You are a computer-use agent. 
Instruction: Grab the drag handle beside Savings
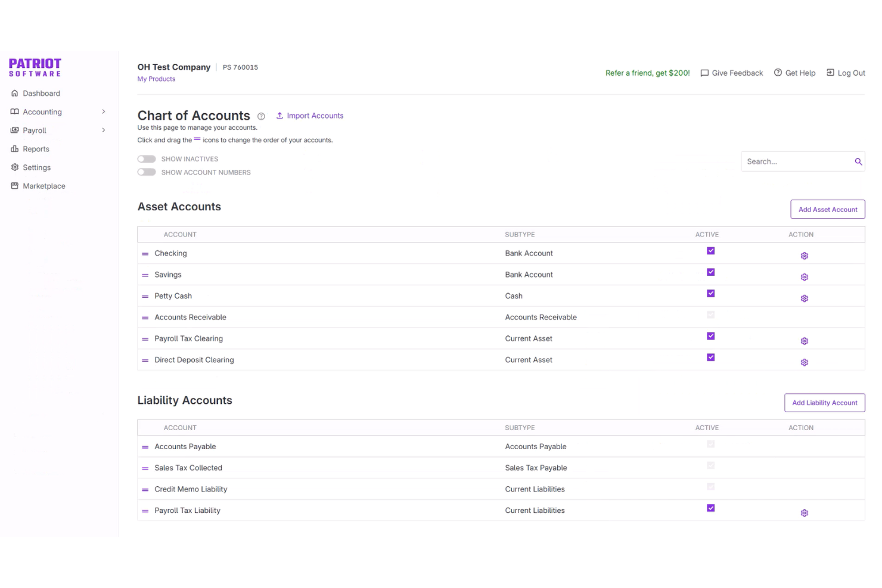point(145,274)
